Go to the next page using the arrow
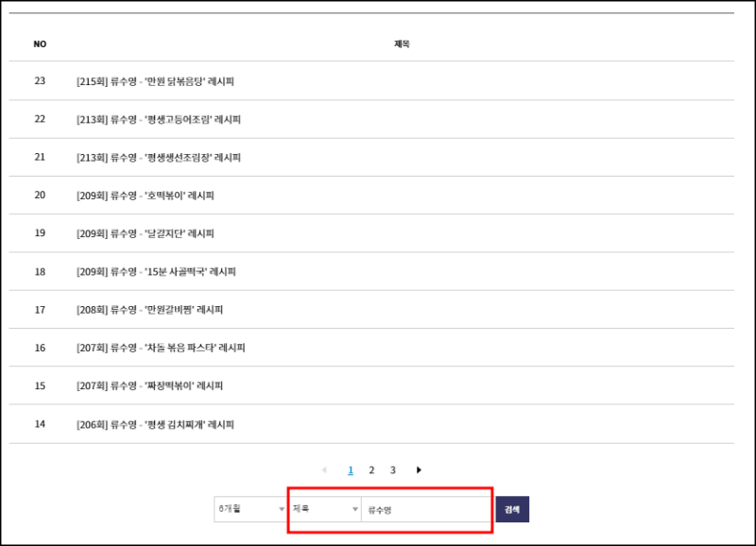This screenshot has width=756, height=546. point(419,469)
